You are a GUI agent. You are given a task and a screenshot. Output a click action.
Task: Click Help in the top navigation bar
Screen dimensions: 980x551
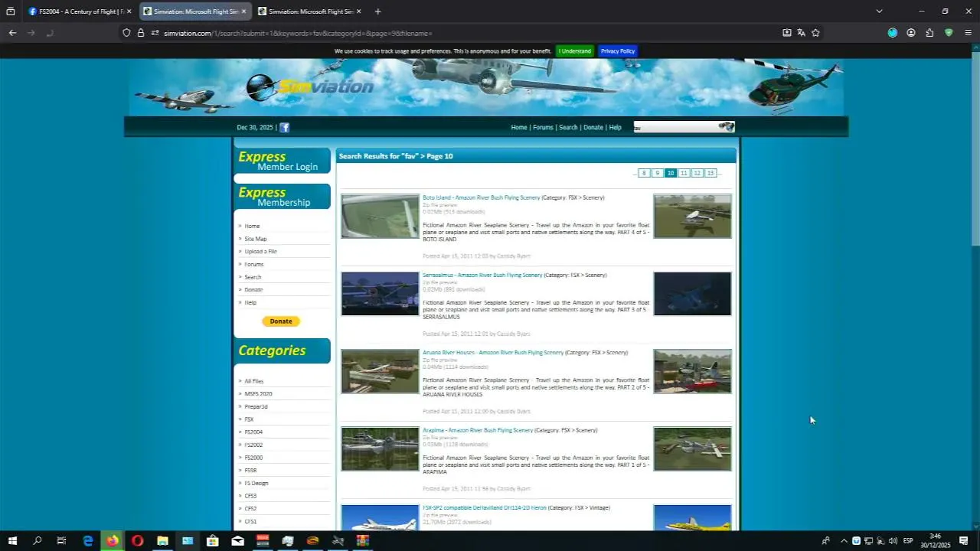click(615, 128)
